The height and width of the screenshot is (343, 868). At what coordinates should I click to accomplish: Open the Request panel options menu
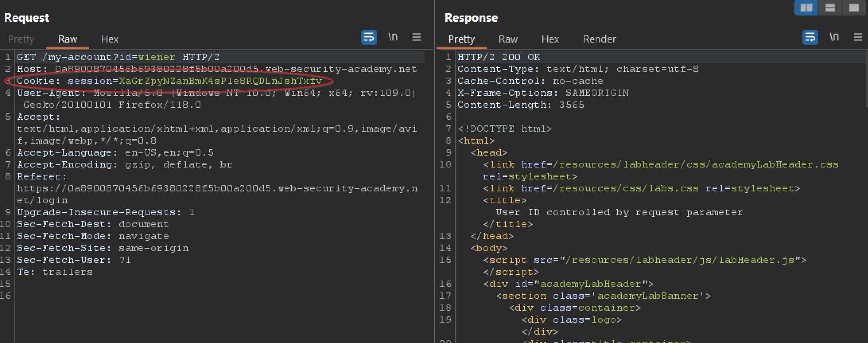click(x=417, y=37)
